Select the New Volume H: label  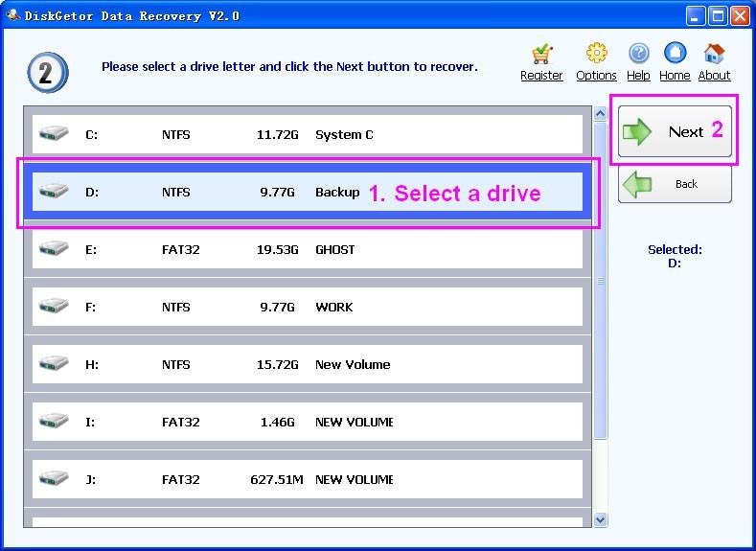[x=353, y=364]
